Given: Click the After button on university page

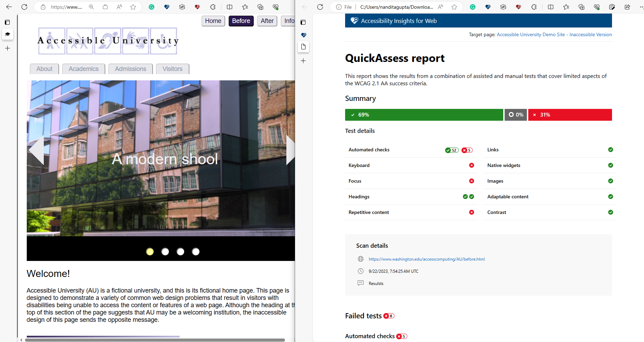Looking at the screenshot, I should tap(267, 21).
